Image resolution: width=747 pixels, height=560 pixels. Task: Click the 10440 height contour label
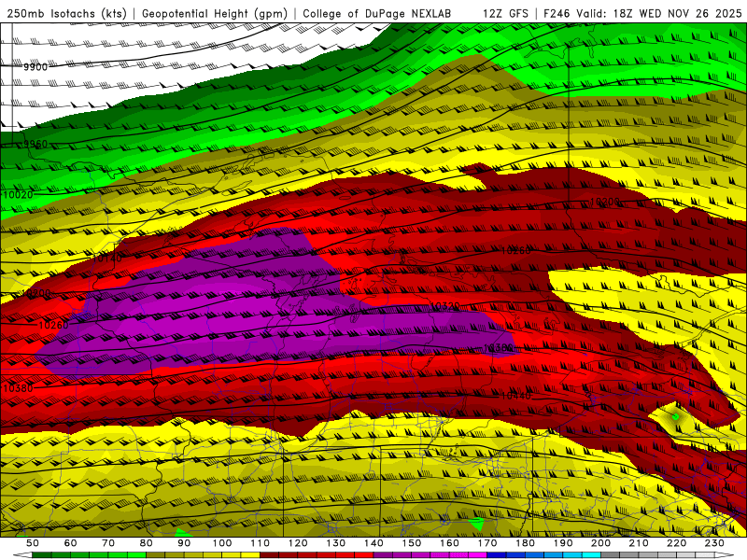click(515, 396)
